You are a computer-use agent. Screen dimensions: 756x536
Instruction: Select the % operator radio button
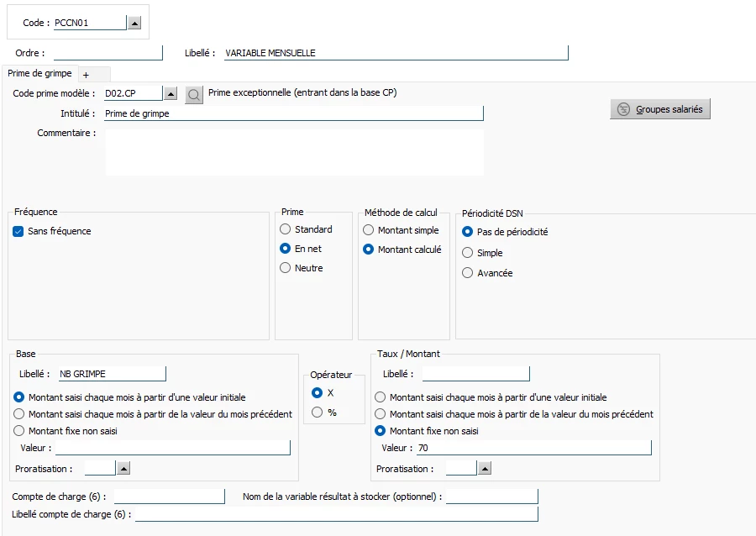pyautogui.click(x=317, y=413)
